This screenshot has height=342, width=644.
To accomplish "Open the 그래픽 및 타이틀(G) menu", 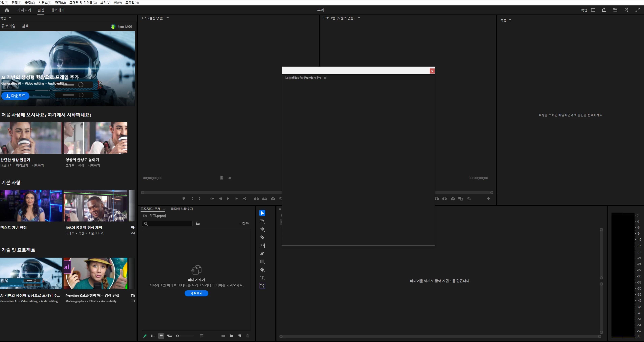I will point(83,3).
